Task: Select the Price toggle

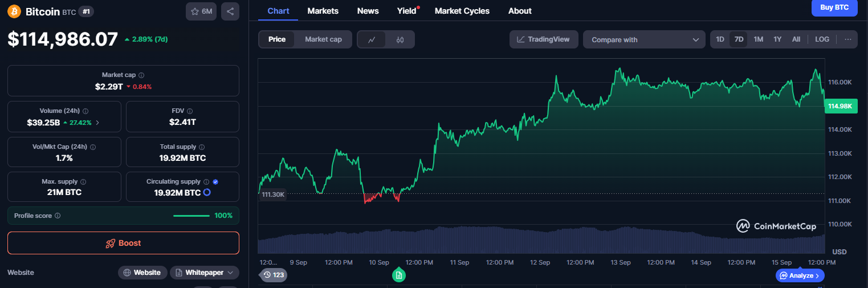Action: 277,39
